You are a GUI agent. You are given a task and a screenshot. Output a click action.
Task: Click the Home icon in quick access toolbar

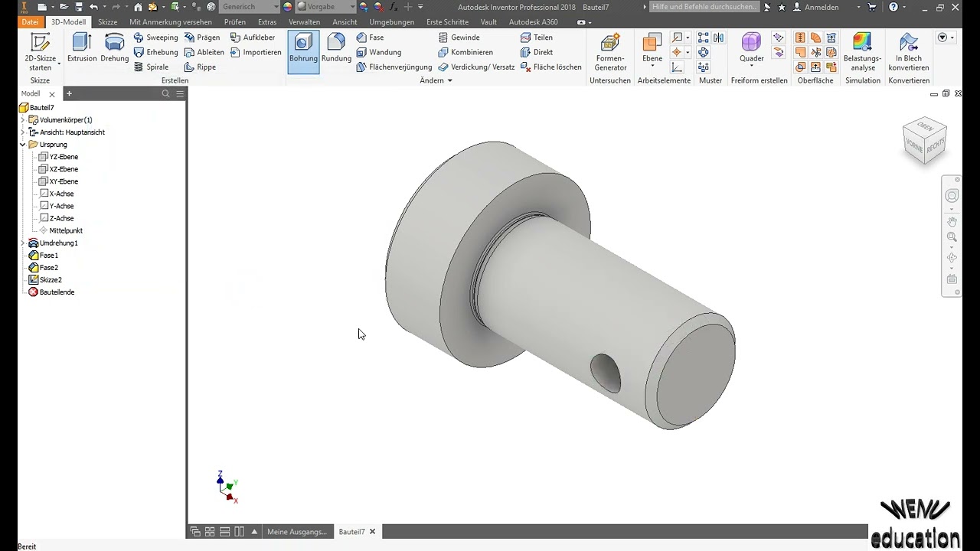tap(138, 7)
